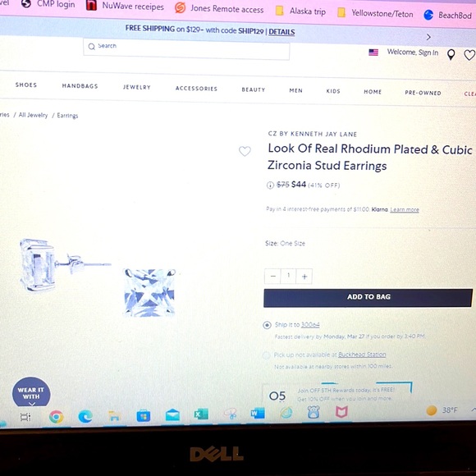Increase quantity with the plus button
476x476 pixels.
(304, 277)
